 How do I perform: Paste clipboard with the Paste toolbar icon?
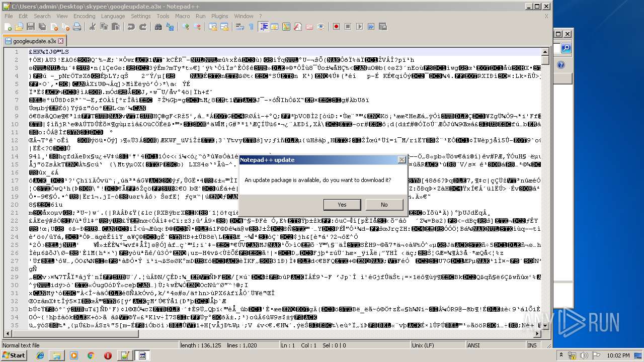(x=116, y=27)
